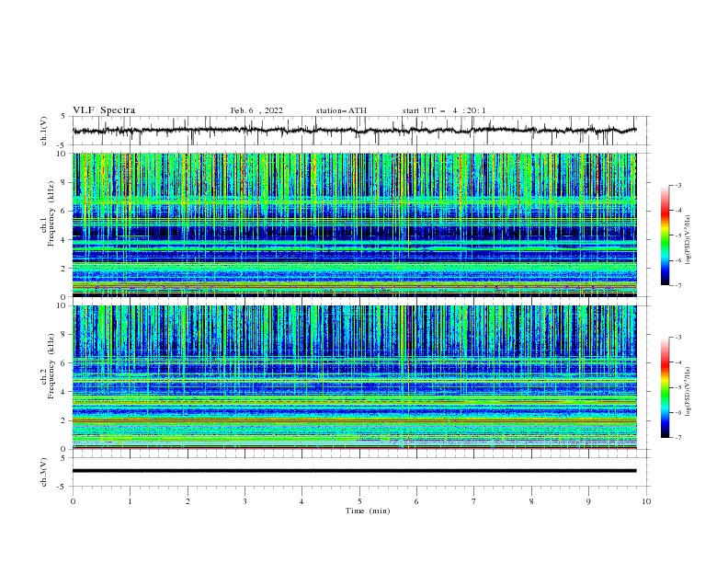Click time axis tick label '5'
Screen dimensions: 728x563
(x=359, y=501)
